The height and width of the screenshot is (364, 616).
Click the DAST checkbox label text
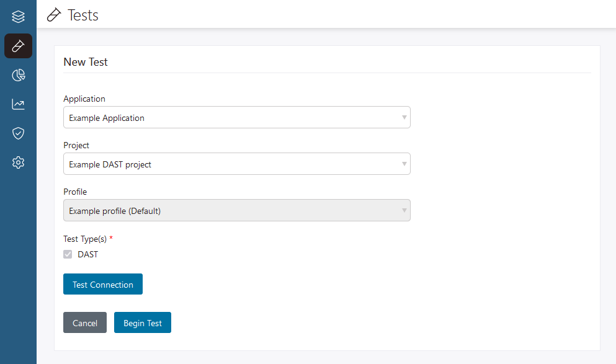coord(87,254)
